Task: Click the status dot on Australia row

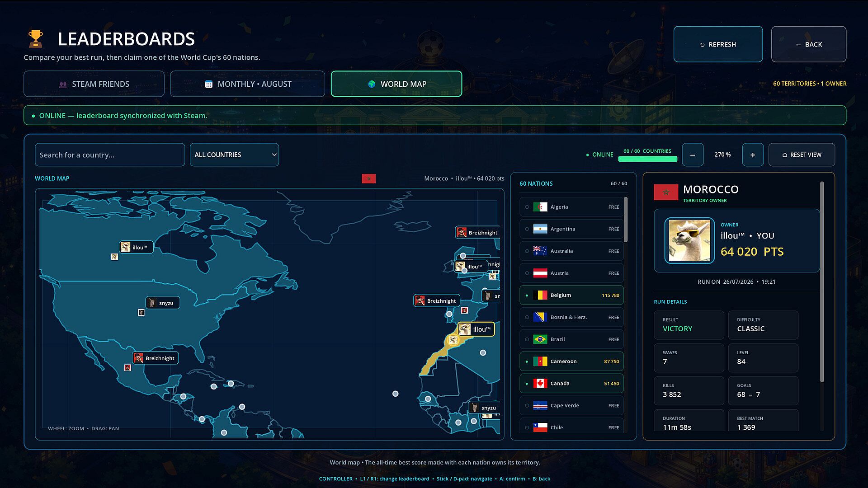Action: coord(527,251)
